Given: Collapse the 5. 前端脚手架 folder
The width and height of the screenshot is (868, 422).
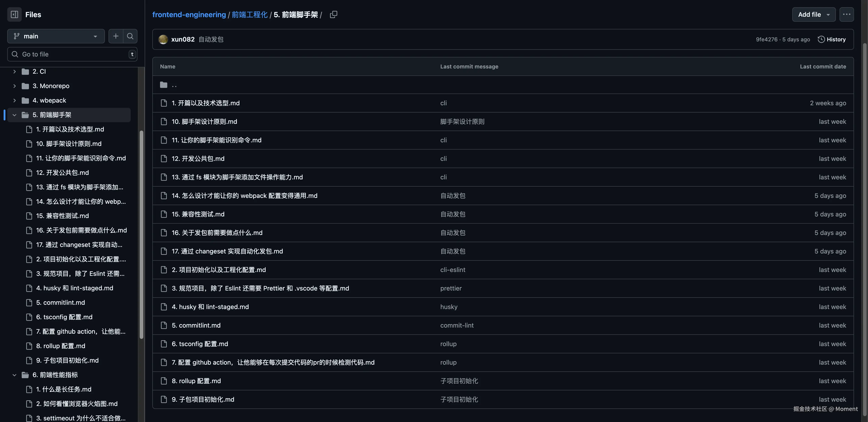Looking at the screenshot, I should [14, 115].
